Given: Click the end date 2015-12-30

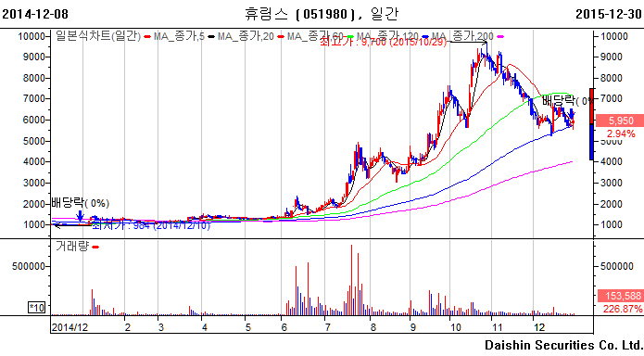Looking at the screenshot, I should pyautogui.click(x=609, y=14).
